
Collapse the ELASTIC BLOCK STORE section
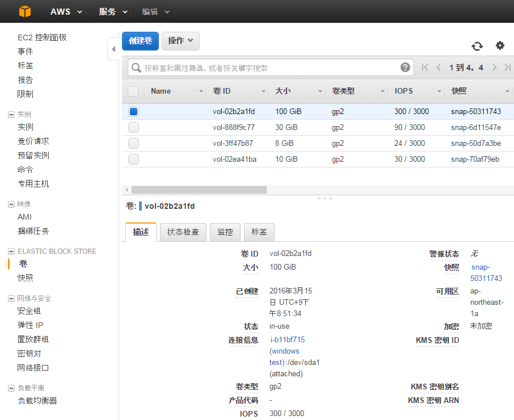click(11, 251)
